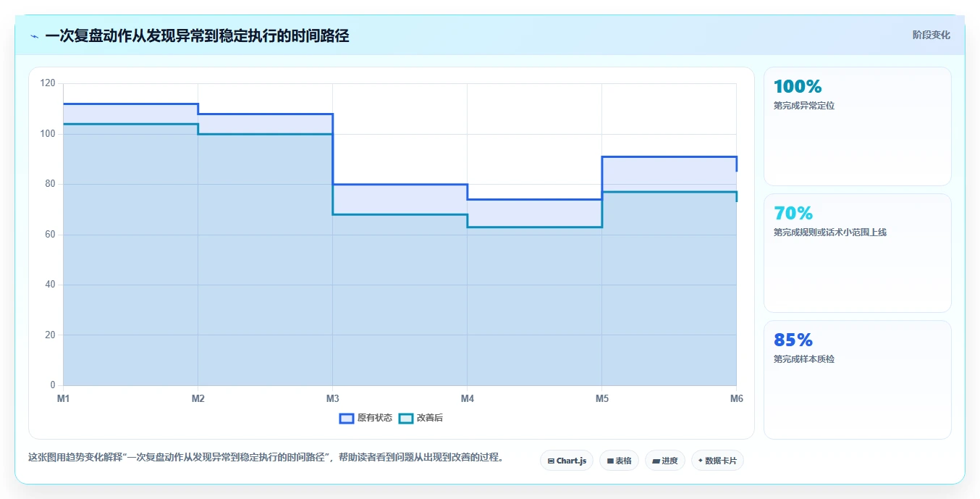The image size is (980, 499).
Task: Click the 80 y-axis value
Action: (51, 184)
